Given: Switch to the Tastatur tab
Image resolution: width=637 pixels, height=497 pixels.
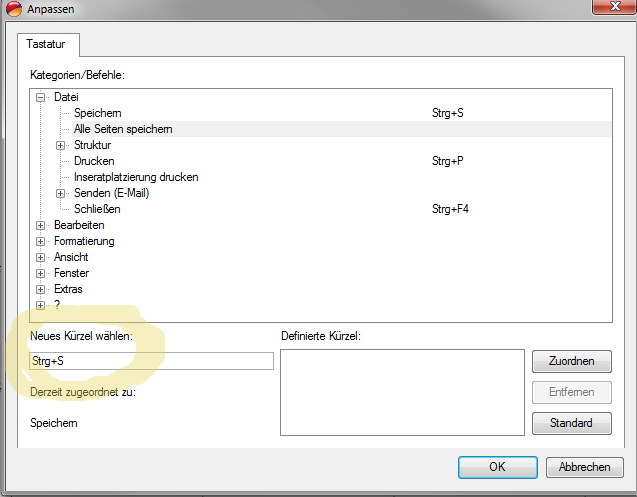Looking at the screenshot, I should pos(49,45).
